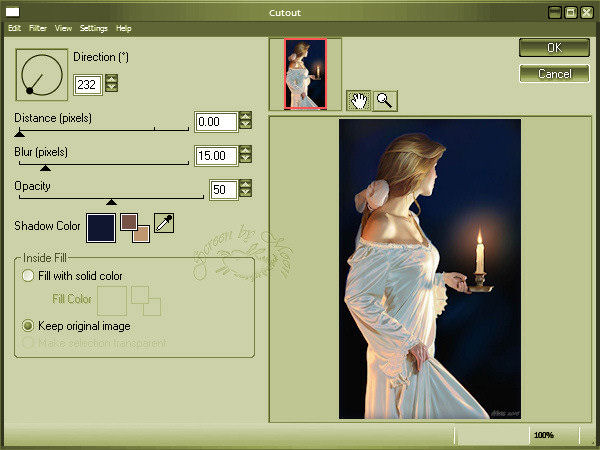Click the Distance value spinner arrows
This screenshot has width=600, height=450.
click(x=245, y=122)
